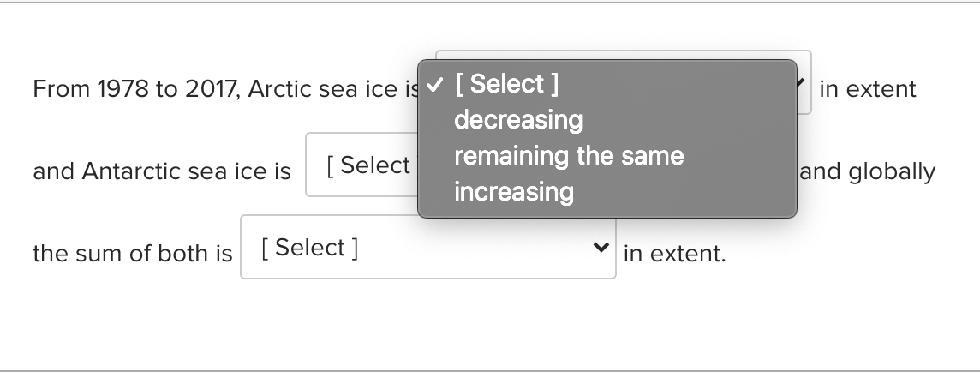
Task: Open the "sum of both" dropdown box
Action: click(427, 247)
